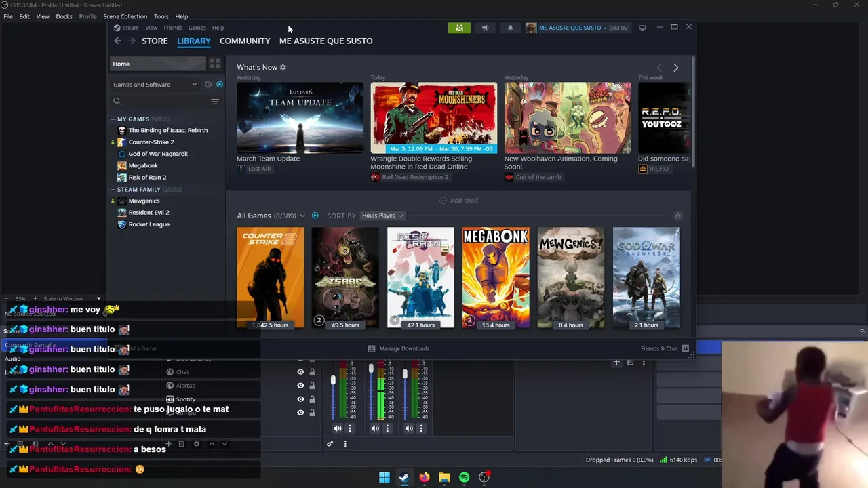Show previous What's New items arrow
Image resolution: width=868 pixels, height=488 pixels.
(659, 68)
